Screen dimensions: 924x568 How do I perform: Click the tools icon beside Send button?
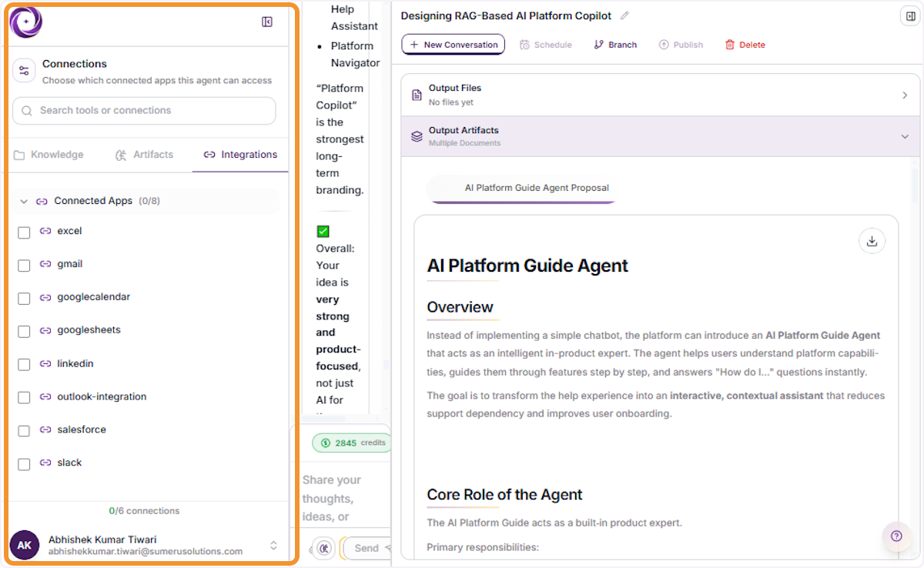(325, 548)
